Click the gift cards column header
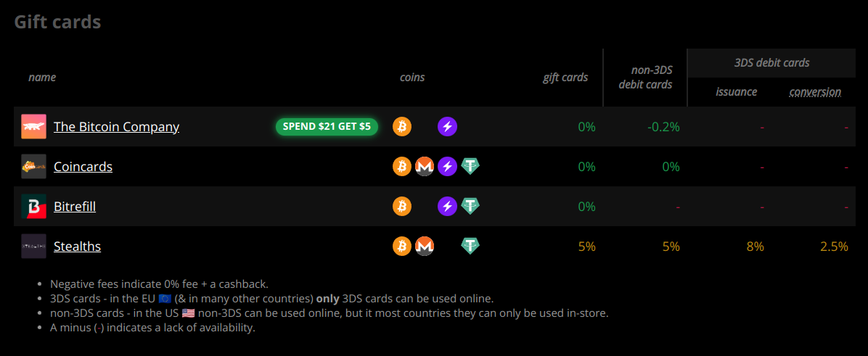The image size is (868, 356). point(565,78)
